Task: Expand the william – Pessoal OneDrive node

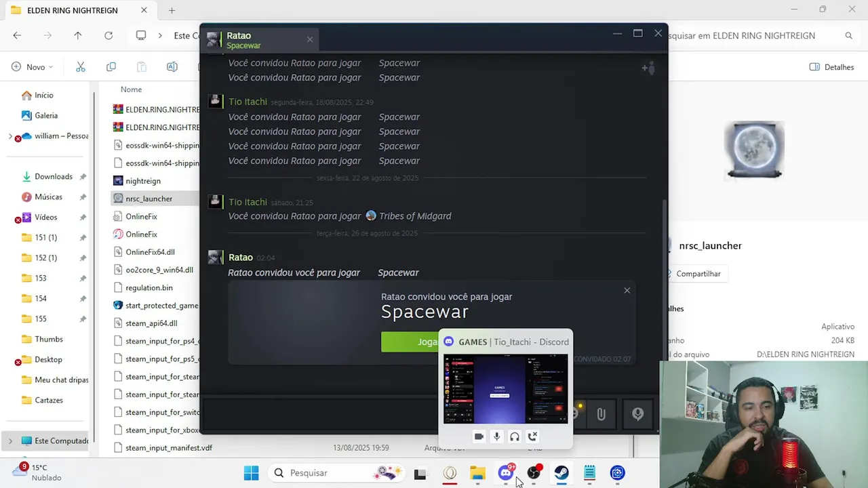Action: [x=10, y=136]
